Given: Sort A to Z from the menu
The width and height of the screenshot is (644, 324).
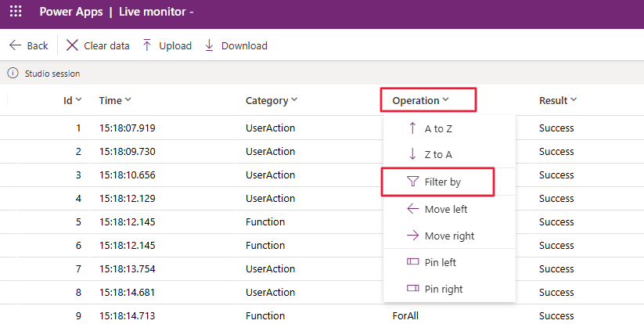Looking at the screenshot, I should click(x=449, y=128).
